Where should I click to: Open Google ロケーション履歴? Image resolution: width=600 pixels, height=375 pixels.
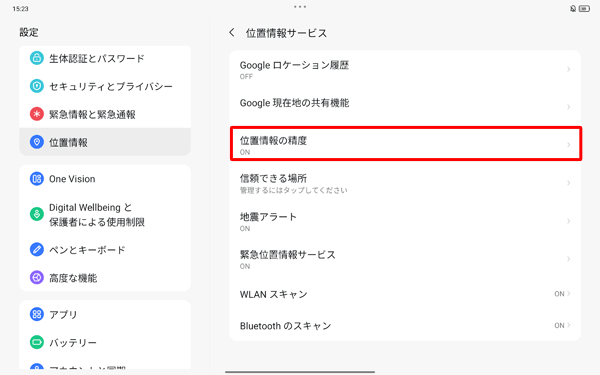405,70
